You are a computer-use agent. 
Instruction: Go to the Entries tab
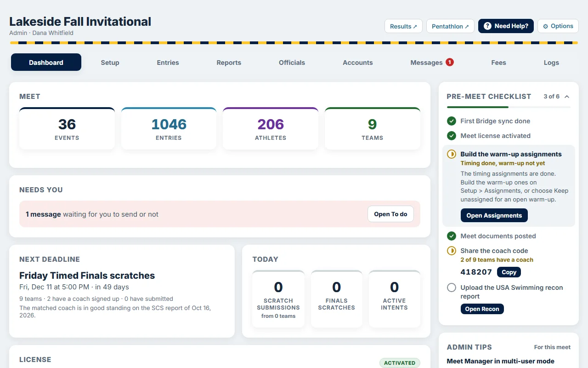168,63
